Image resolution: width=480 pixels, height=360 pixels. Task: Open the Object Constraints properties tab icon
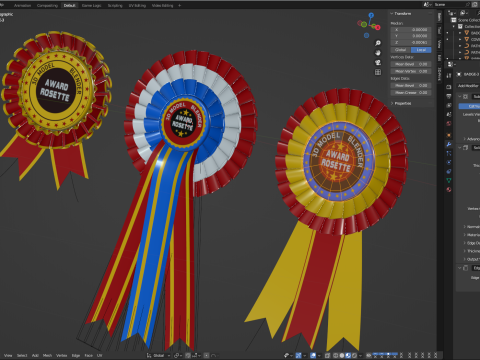tap(449, 171)
